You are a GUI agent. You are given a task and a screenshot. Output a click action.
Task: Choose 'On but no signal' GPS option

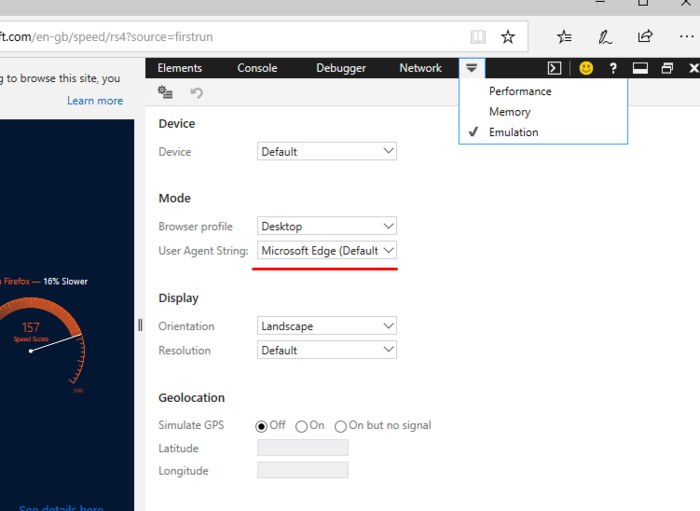point(341,426)
